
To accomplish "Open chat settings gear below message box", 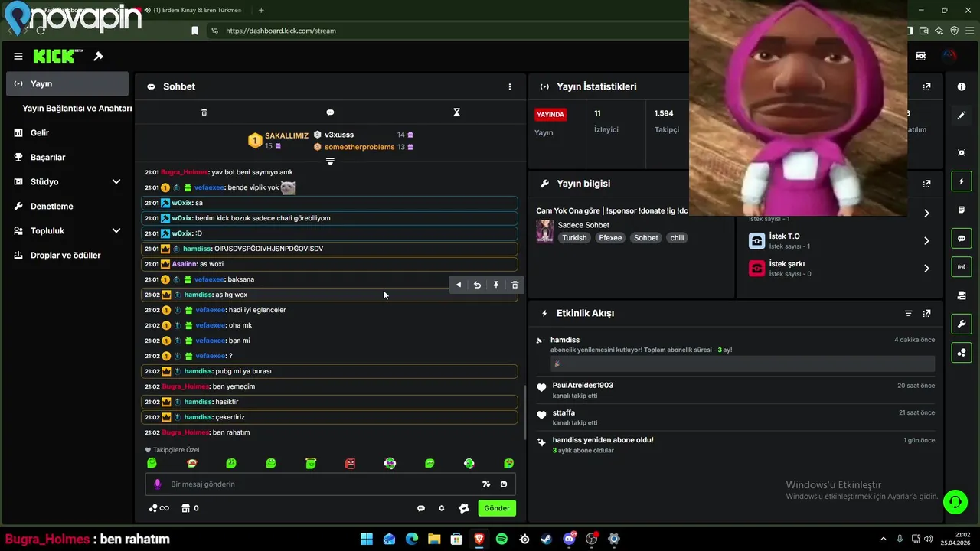I will [x=441, y=508].
